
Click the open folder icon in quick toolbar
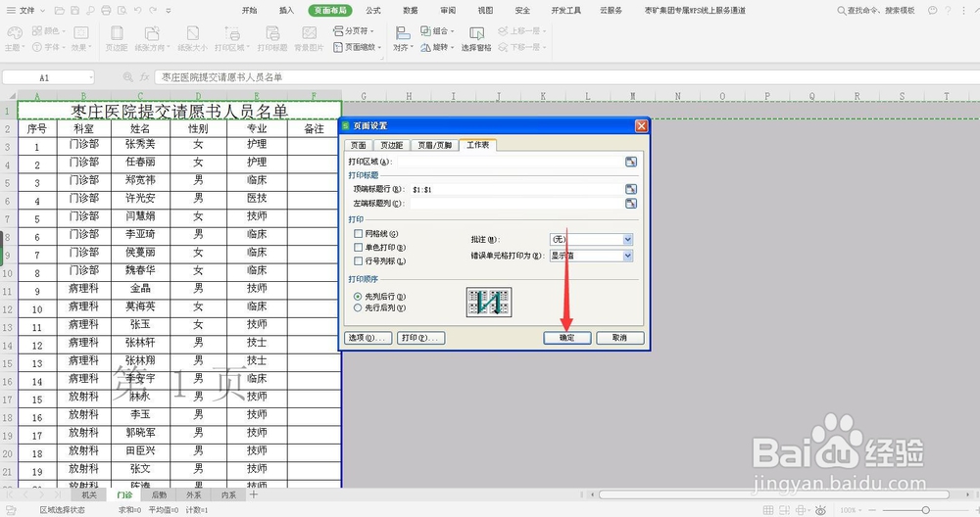[x=60, y=11]
